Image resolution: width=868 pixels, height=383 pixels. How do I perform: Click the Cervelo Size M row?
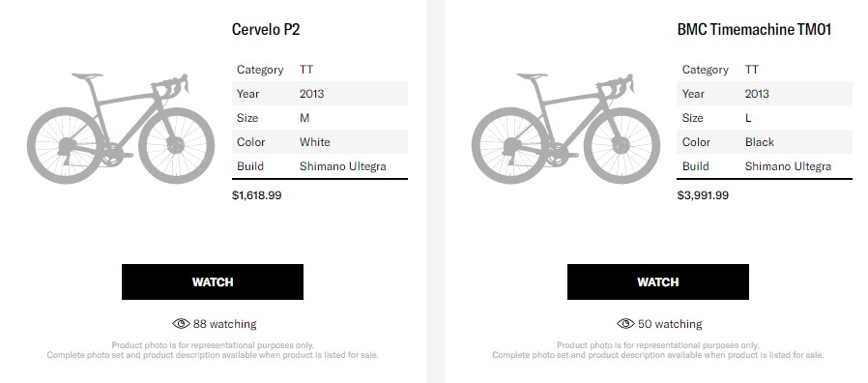(320, 117)
